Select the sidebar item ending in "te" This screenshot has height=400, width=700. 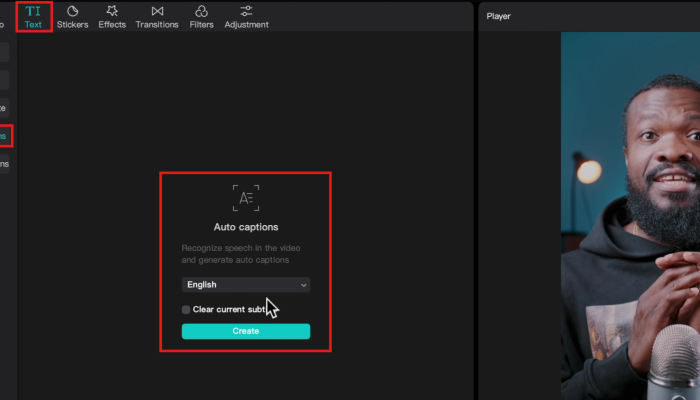click(x=4, y=107)
